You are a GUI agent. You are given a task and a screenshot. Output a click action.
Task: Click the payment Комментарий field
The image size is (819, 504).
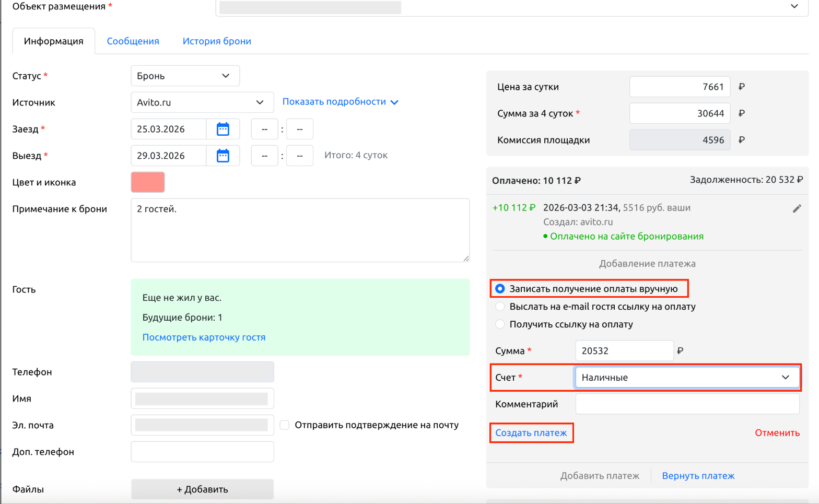[687, 404]
